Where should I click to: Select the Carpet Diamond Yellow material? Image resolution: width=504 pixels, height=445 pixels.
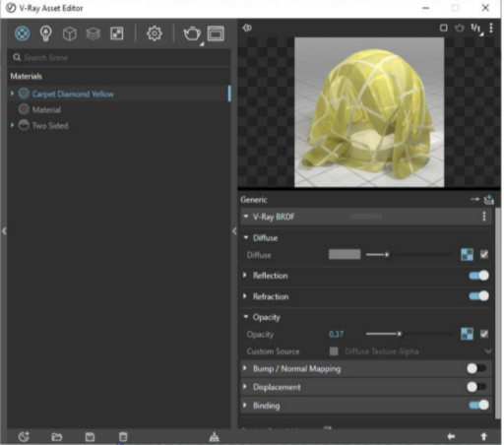pos(73,94)
